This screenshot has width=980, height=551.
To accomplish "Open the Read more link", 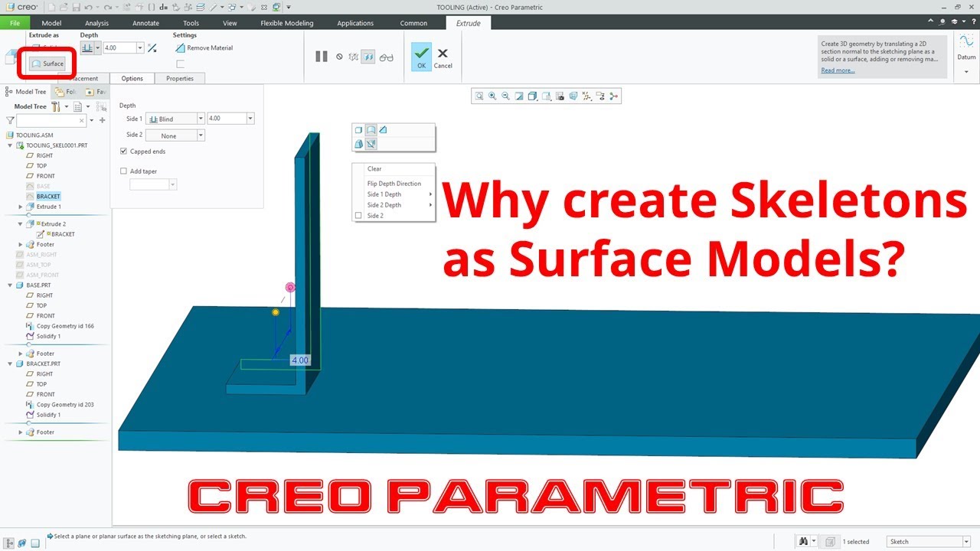I will (x=838, y=70).
